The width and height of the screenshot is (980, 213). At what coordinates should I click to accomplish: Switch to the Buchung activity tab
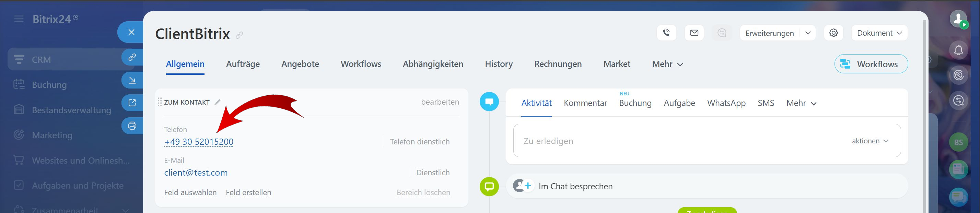(x=635, y=103)
